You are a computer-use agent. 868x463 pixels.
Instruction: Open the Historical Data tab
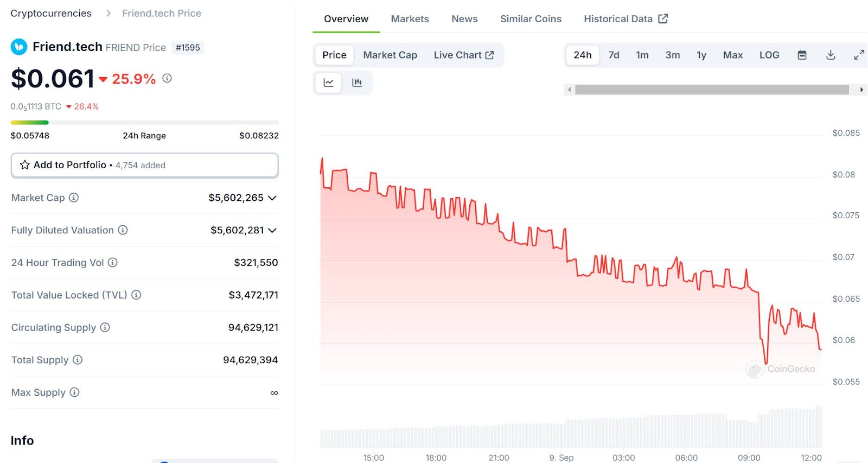tap(626, 19)
